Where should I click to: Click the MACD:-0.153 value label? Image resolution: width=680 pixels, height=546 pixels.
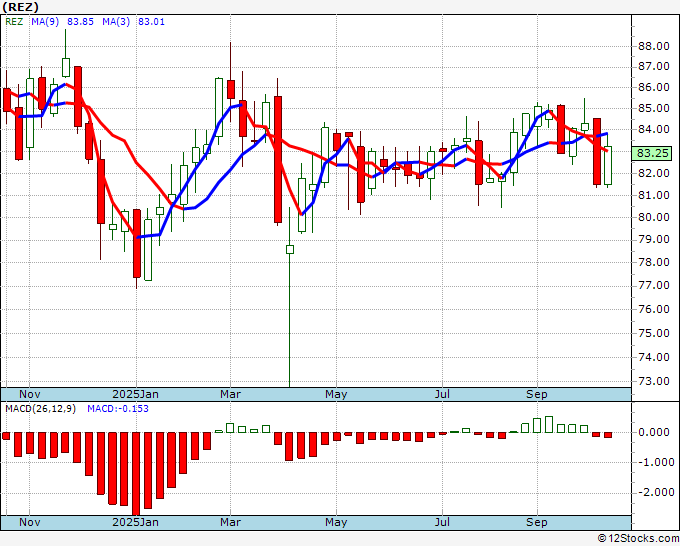click(x=118, y=409)
